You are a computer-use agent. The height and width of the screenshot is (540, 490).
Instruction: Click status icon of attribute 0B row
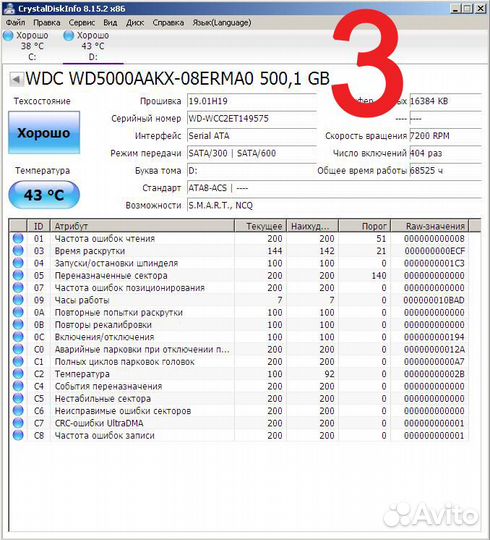pos(18,324)
